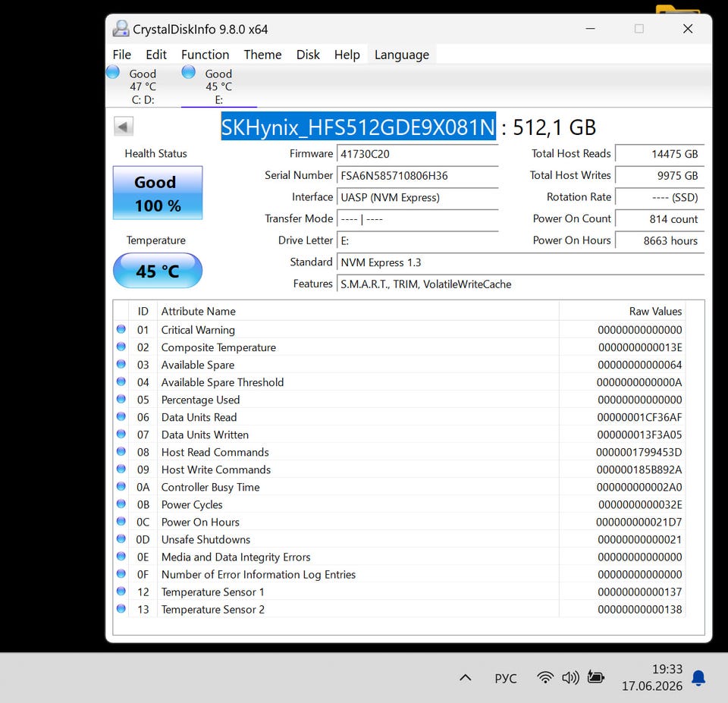Click Power On Count value 814 count
728x703 pixels.
point(660,218)
